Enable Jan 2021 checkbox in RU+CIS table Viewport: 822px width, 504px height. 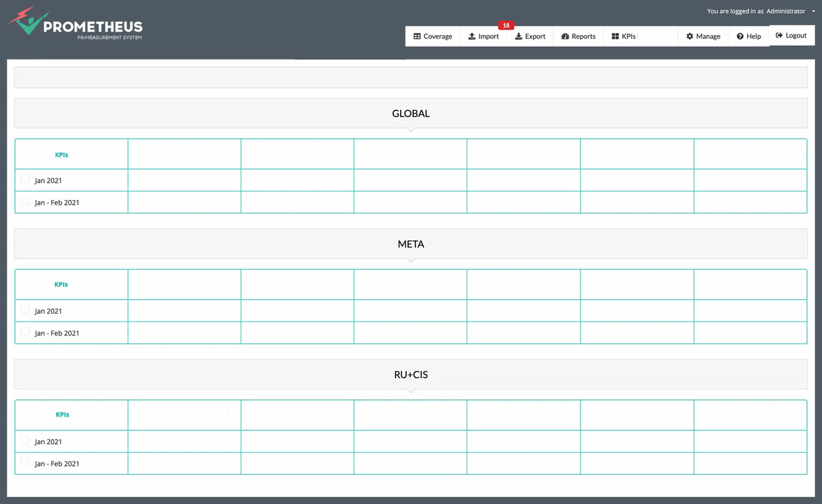coord(25,440)
